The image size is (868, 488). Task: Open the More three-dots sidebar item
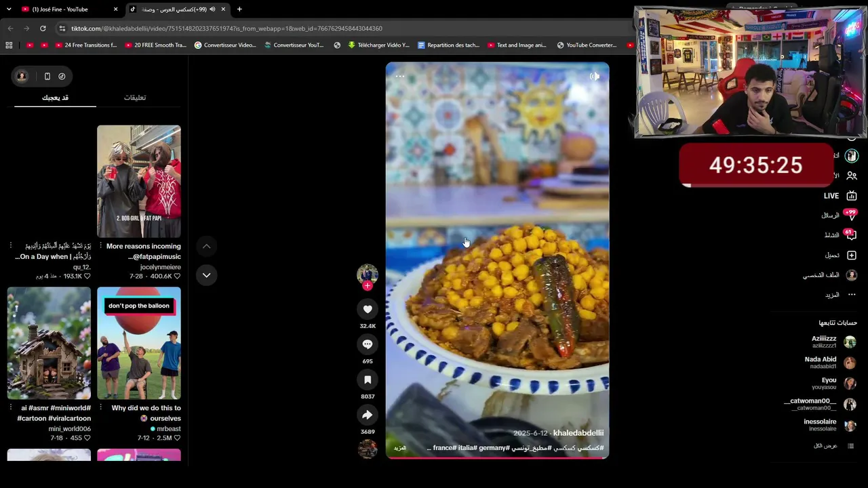click(x=841, y=295)
